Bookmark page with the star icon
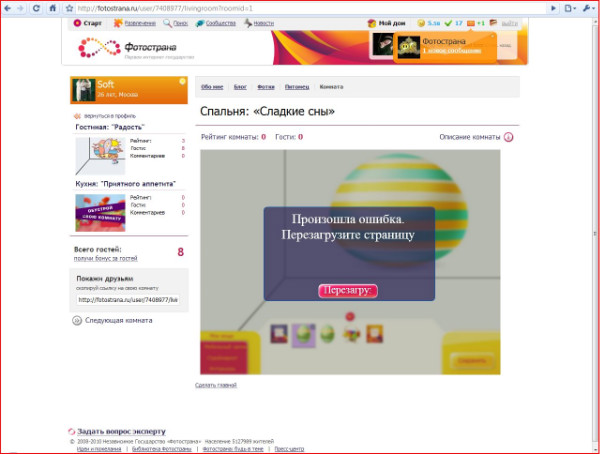Viewport: 600px width, 454px height. pyautogui.click(x=67, y=8)
